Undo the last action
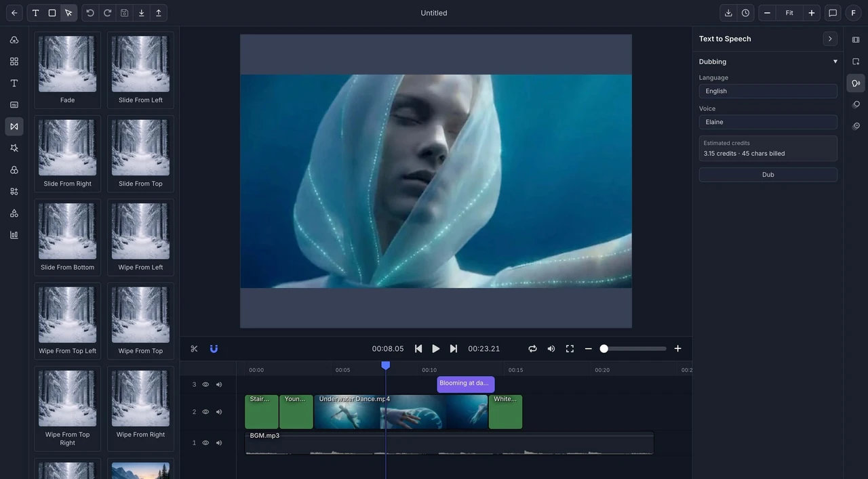This screenshot has width=868, height=479. tap(90, 13)
